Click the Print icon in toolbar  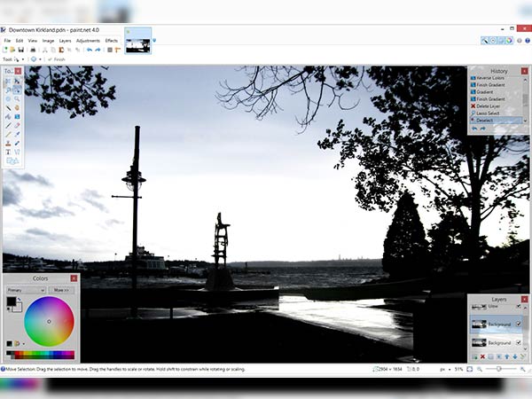point(33,50)
